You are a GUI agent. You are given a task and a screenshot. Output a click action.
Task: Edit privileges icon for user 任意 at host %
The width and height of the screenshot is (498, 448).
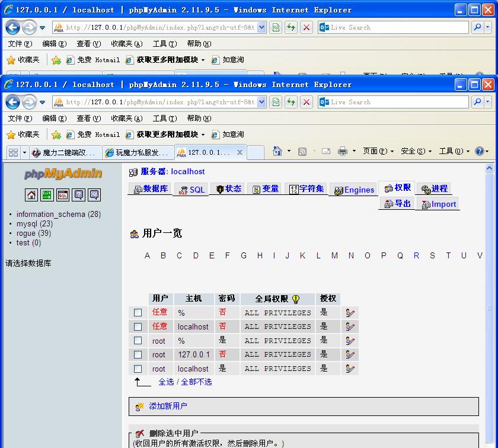point(350,313)
